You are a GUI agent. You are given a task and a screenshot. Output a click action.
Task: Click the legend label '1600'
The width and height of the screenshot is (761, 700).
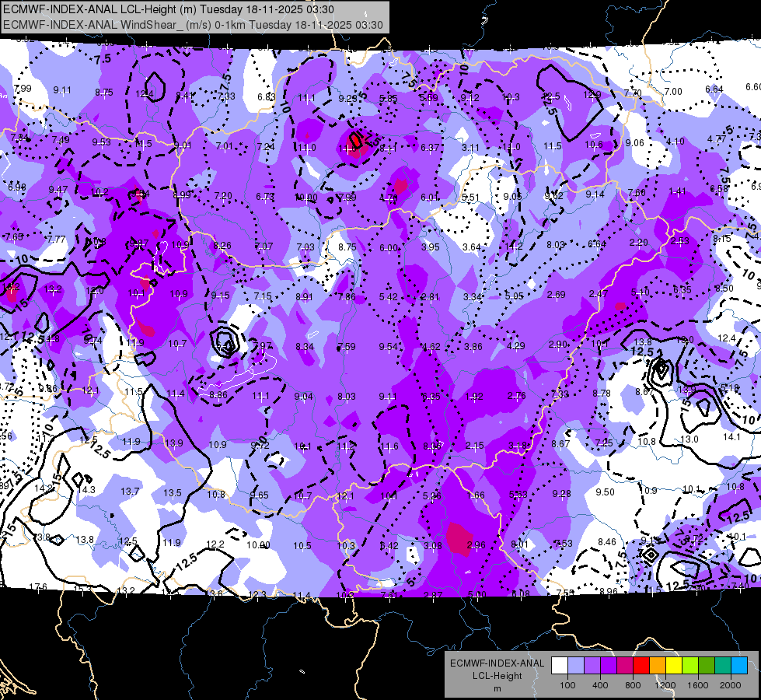[x=698, y=685]
